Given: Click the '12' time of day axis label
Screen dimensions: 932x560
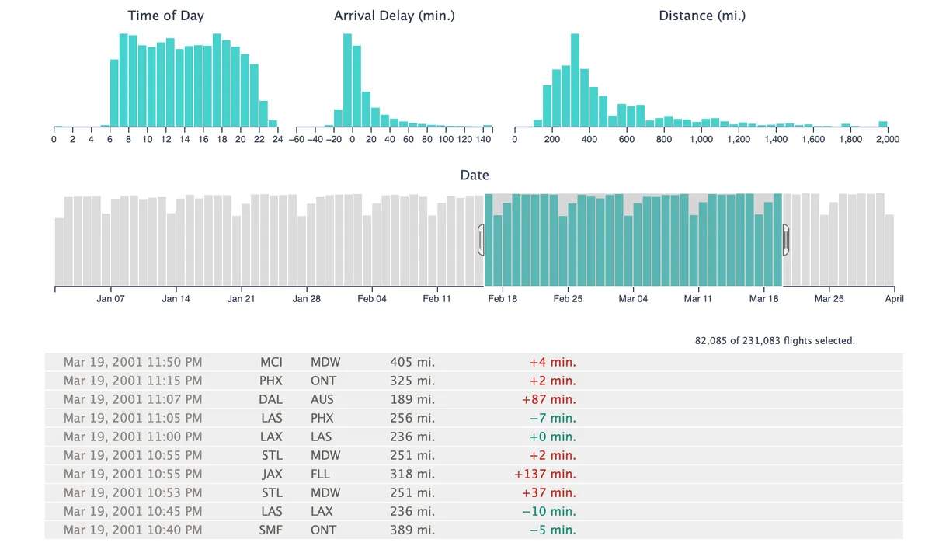Looking at the screenshot, I should click(165, 139).
